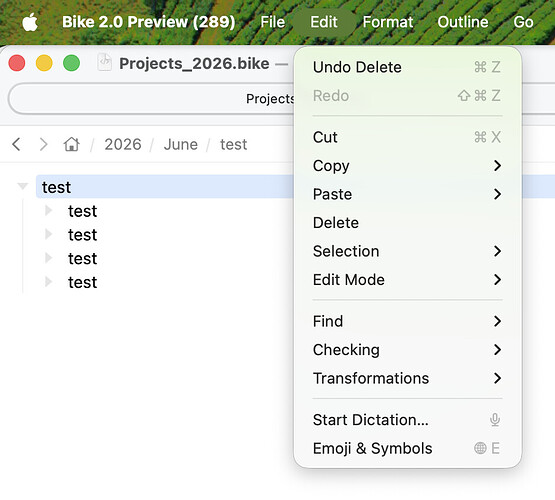Go forward with the right chevron
This screenshot has height=500, width=555.
pyautogui.click(x=43, y=144)
